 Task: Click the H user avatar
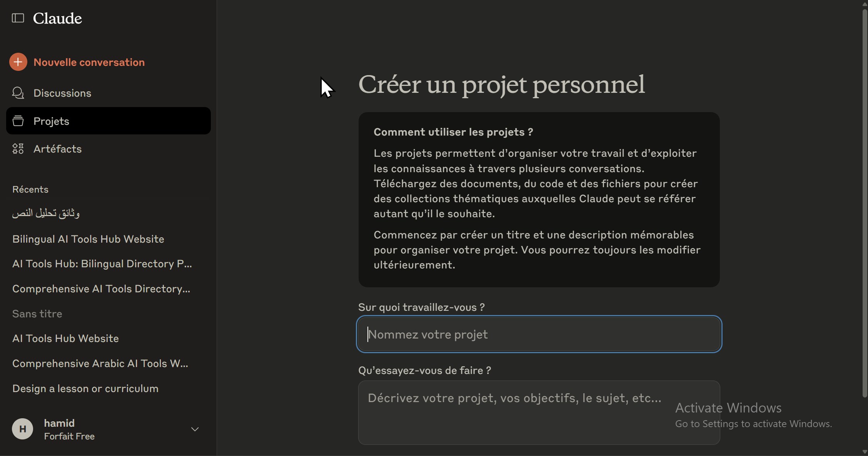tap(22, 429)
